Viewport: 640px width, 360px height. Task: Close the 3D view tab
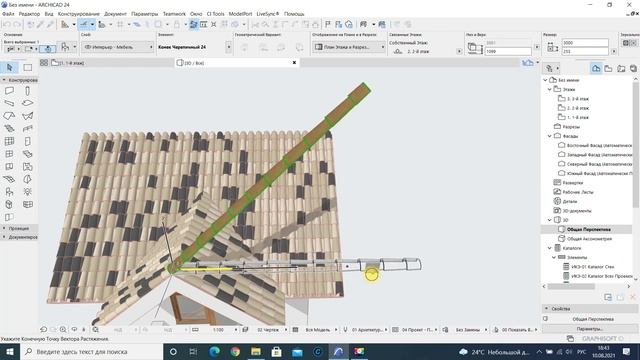[x=294, y=62]
